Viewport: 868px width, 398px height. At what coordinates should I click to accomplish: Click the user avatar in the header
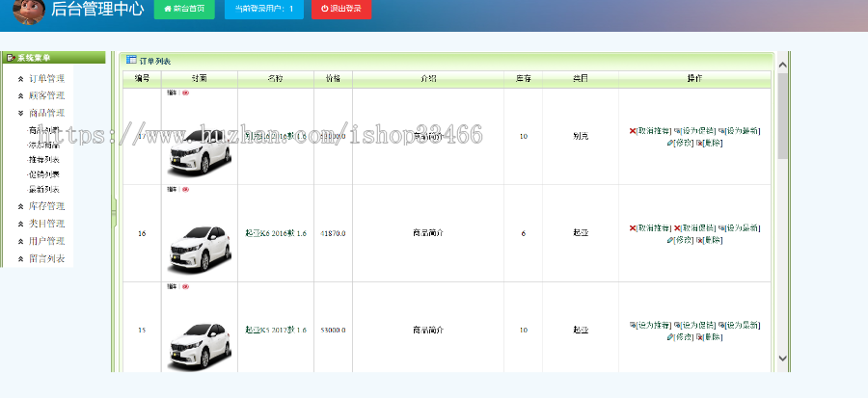[29, 11]
